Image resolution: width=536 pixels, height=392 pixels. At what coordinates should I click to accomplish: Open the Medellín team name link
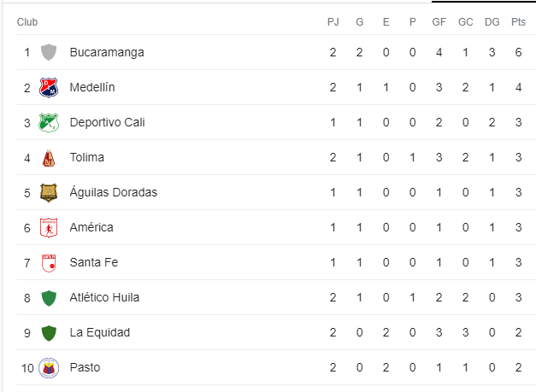(x=92, y=87)
